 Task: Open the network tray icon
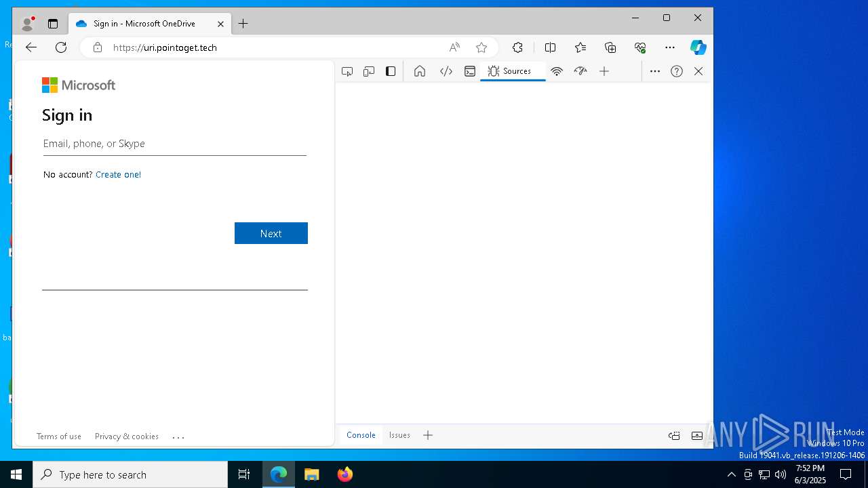point(764,474)
